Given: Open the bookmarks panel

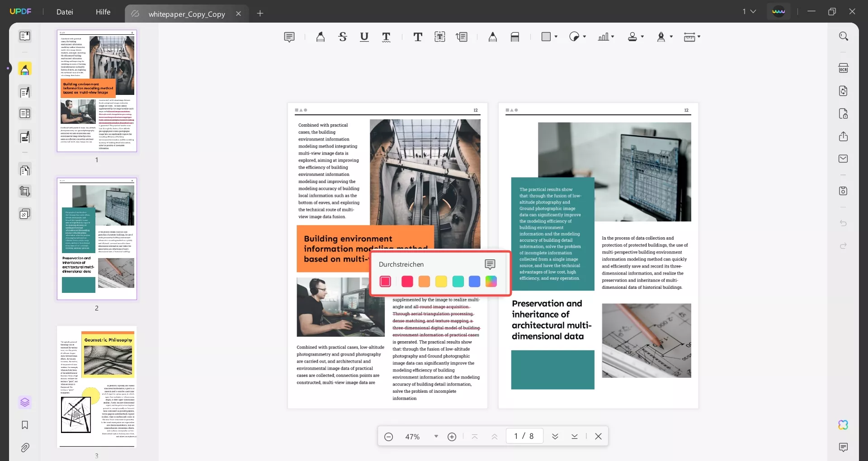Looking at the screenshot, I should pyautogui.click(x=25, y=425).
